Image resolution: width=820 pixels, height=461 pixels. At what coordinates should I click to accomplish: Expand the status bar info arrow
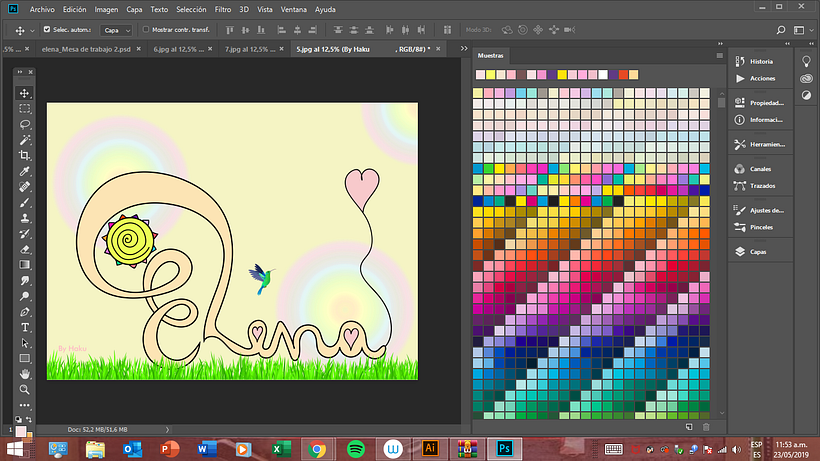tap(167, 430)
